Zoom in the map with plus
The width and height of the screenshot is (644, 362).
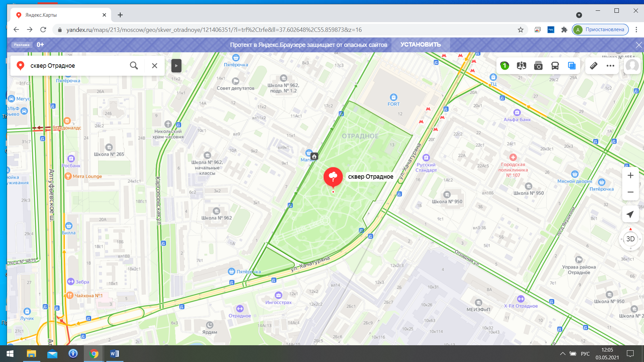tap(630, 175)
